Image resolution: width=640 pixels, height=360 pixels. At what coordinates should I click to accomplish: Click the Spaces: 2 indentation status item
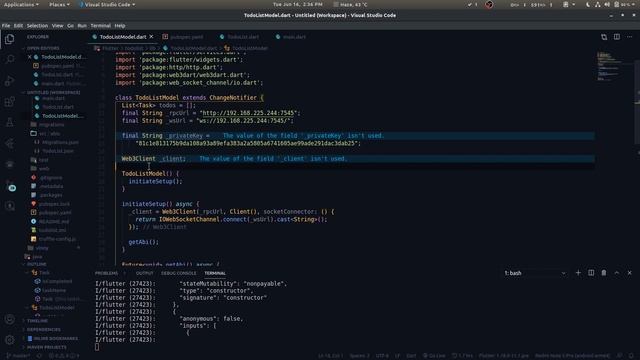359,356
